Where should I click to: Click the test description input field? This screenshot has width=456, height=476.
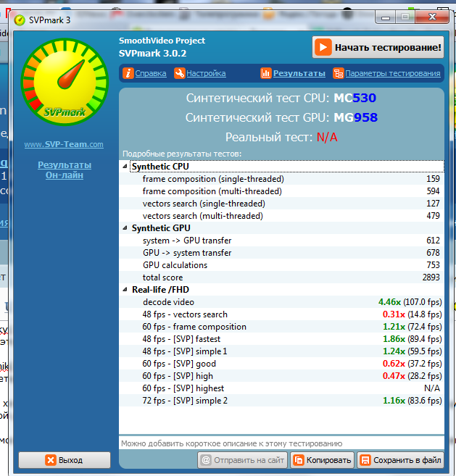coord(281,443)
